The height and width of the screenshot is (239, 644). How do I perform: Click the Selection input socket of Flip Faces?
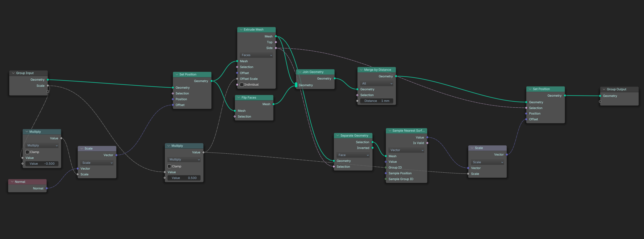(235, 117)
